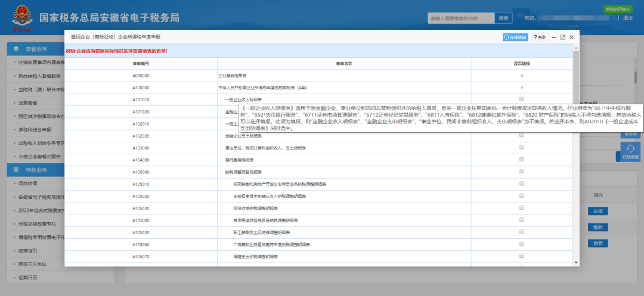Check the A105020 未按权责发生制 checkbox
The image size is (644, 296).
(522, 195)
